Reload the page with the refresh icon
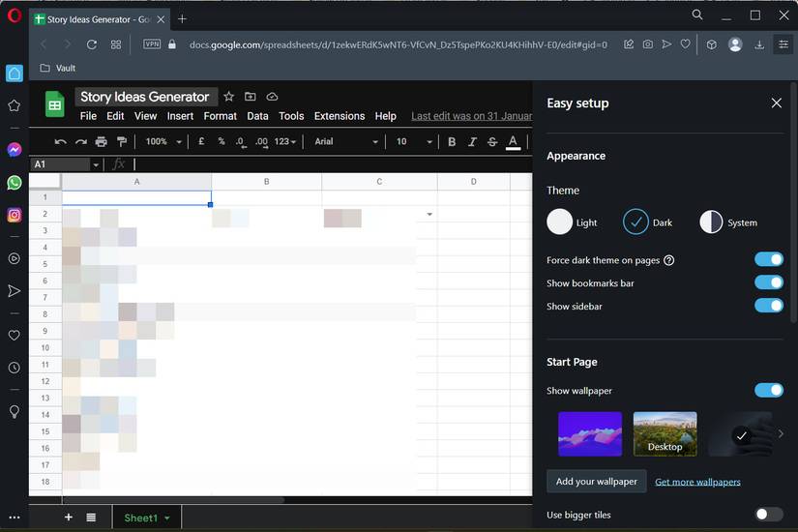This screenshot has width=798, height=532. click(92, 44)
